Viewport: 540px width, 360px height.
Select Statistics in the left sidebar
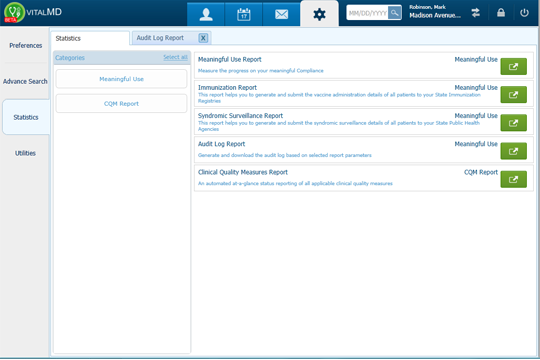[x=26, y=117]
